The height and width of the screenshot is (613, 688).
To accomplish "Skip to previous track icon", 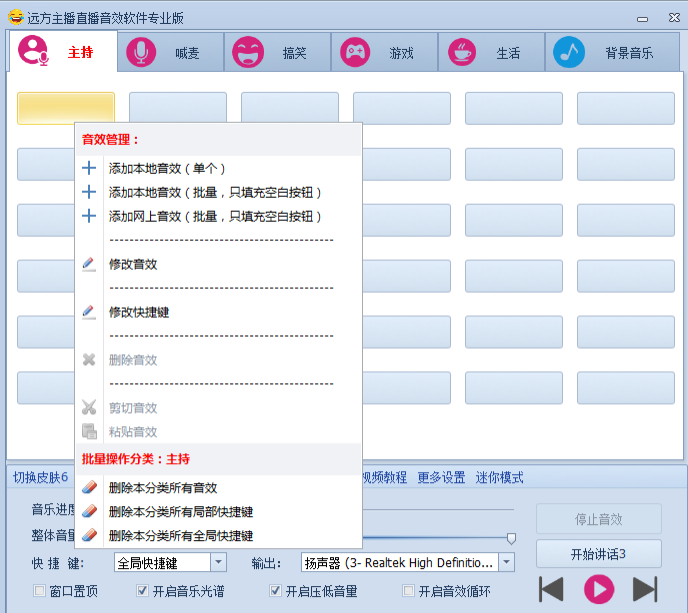I will coord(552,589).
